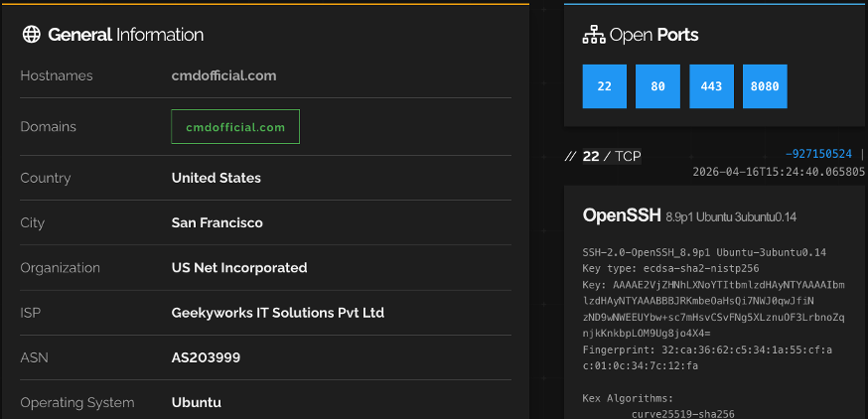
Task: Open the cmdofficial.com domain tag
Action: pyautogui.click(x=235, y=127)
